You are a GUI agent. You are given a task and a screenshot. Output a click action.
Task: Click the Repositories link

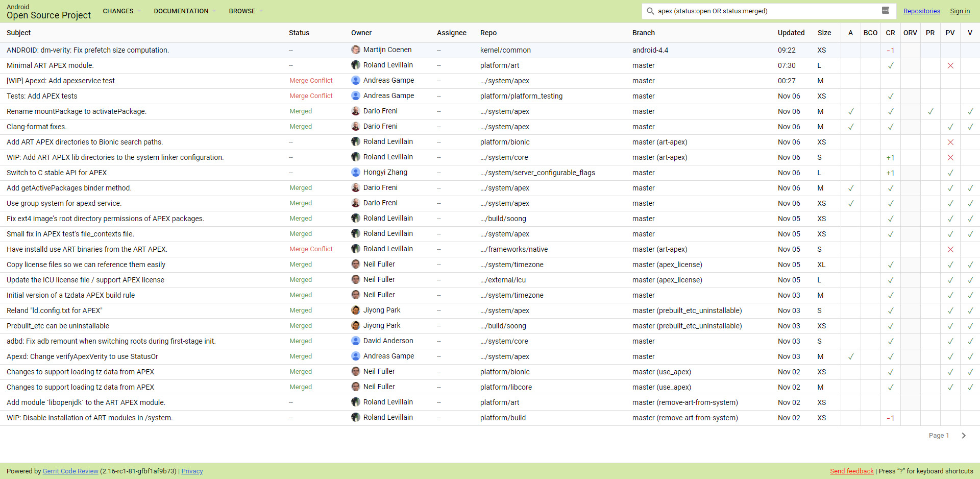921,11
